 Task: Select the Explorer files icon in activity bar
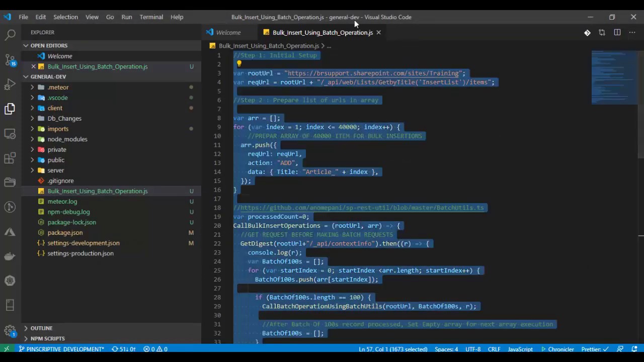tap(10, 109)
